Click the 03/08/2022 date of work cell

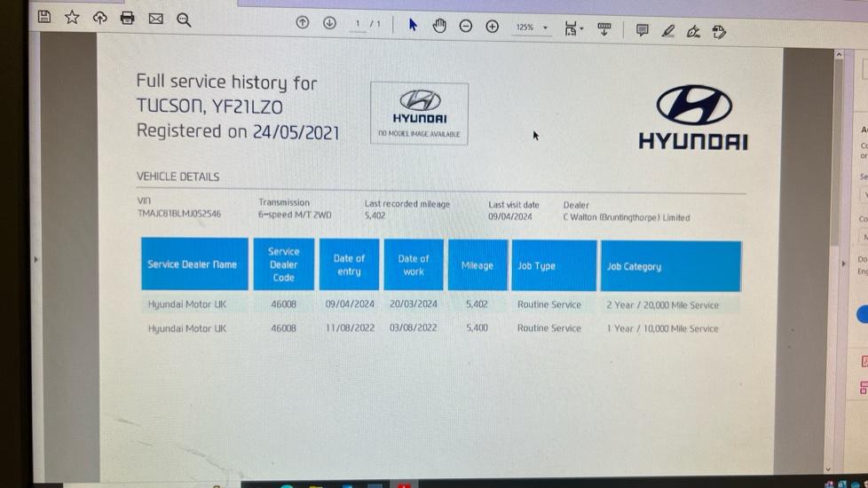pyautogui.click(x=414, y=327)
